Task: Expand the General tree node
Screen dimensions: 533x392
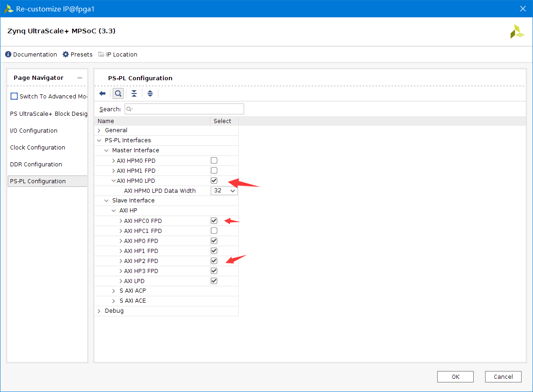Action: point(99,130)
